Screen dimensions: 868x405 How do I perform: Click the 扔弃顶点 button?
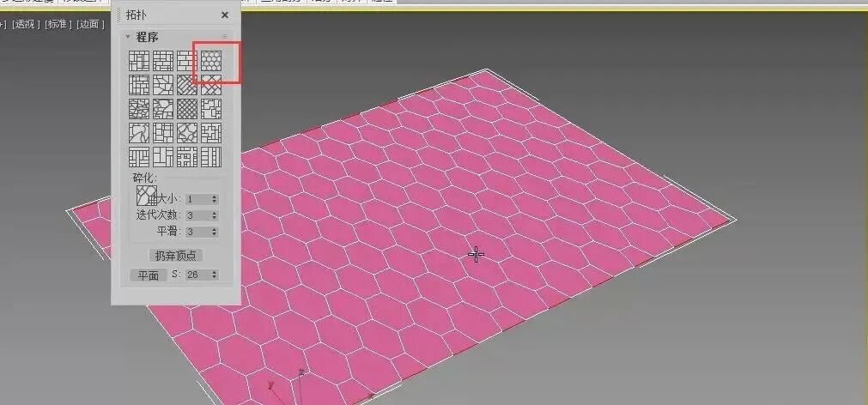coord(176,256)
